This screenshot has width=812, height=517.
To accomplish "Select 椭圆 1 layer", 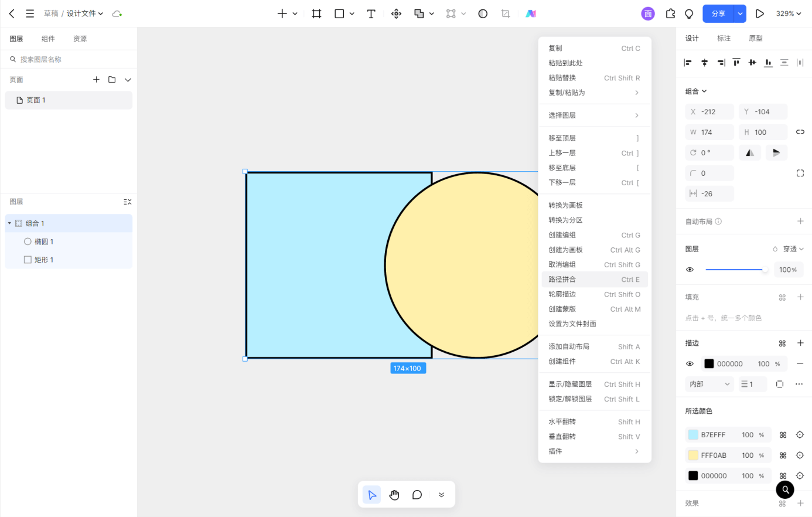I will (x=69, y=242).
